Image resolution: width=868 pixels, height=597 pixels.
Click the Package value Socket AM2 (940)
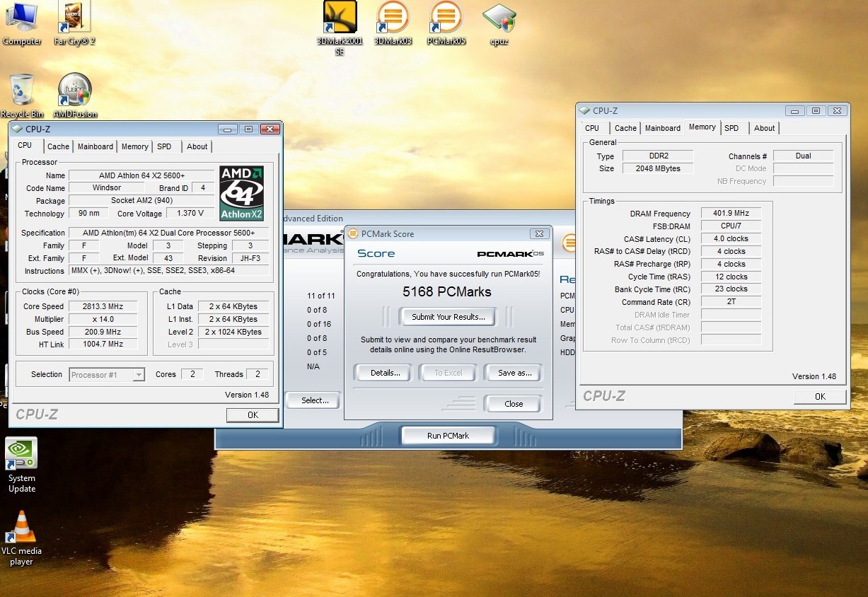click(141, 201)
